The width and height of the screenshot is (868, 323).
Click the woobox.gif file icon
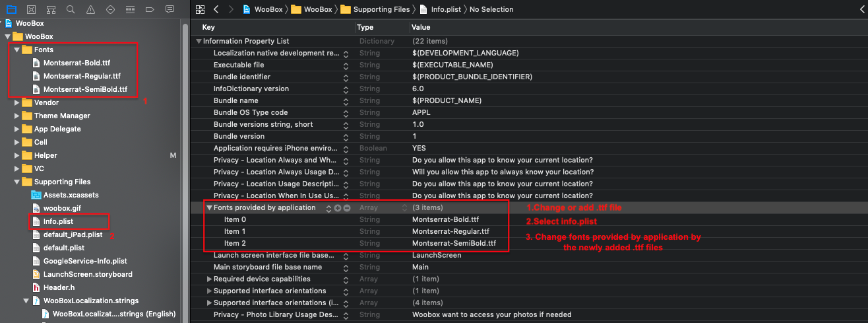[37, 208]
